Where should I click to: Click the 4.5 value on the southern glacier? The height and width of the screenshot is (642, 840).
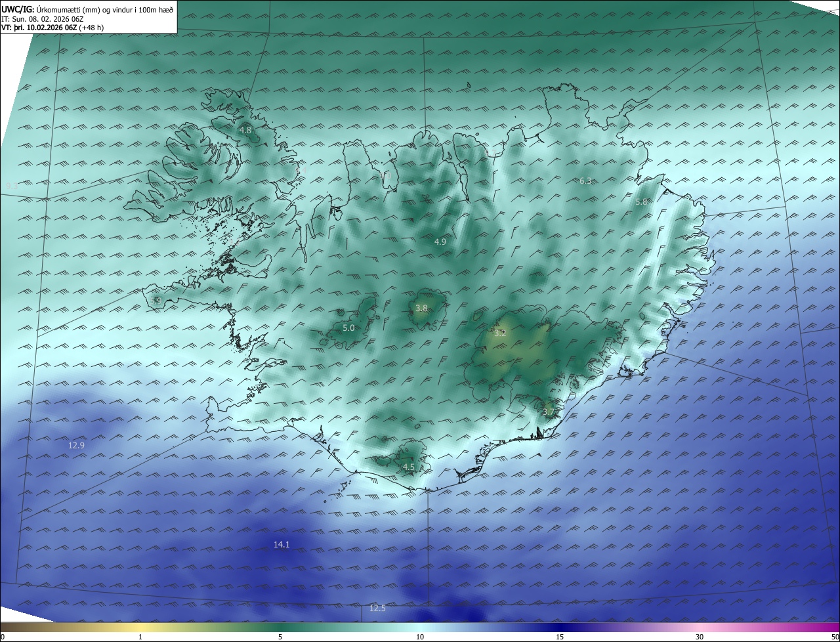(x=409, y=467)
